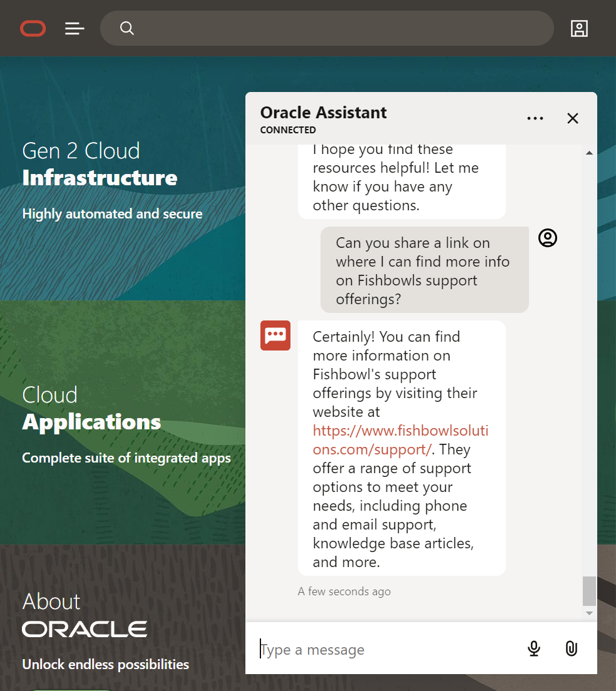Click the Type a message field
The height and width of the screenshot is (691, 616).
388,649
